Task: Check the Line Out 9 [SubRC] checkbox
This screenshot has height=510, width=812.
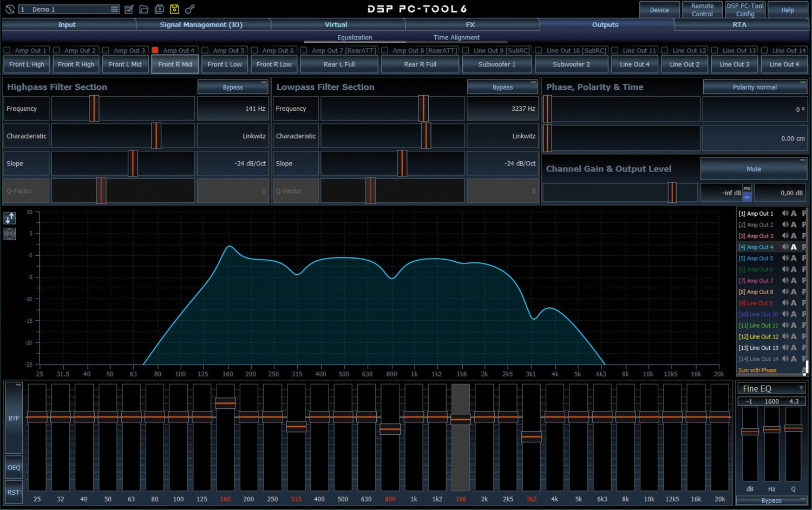Action: (x=466, y=50)
